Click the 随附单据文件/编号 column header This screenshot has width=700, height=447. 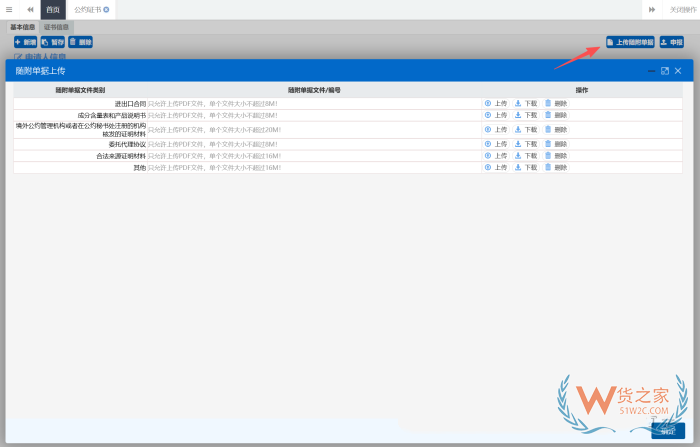point(314,90)
